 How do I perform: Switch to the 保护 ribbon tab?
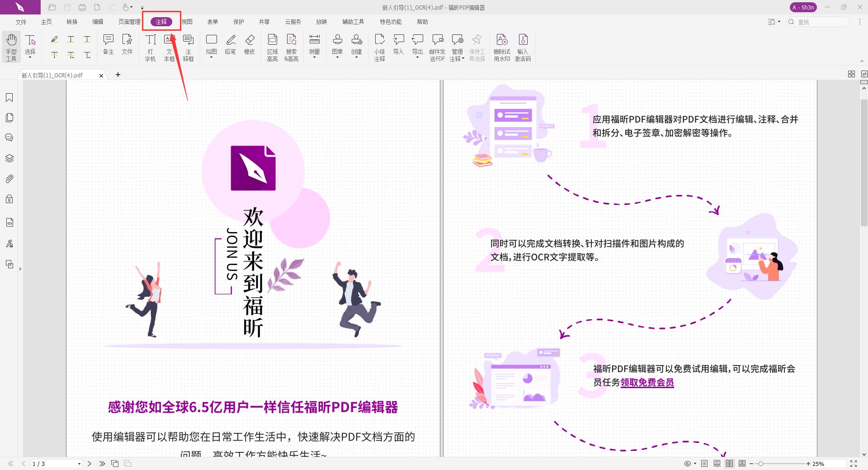[238, 21]
